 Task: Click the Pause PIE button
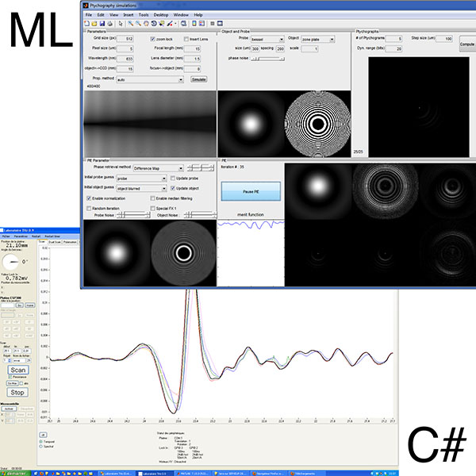coord(251,191)
